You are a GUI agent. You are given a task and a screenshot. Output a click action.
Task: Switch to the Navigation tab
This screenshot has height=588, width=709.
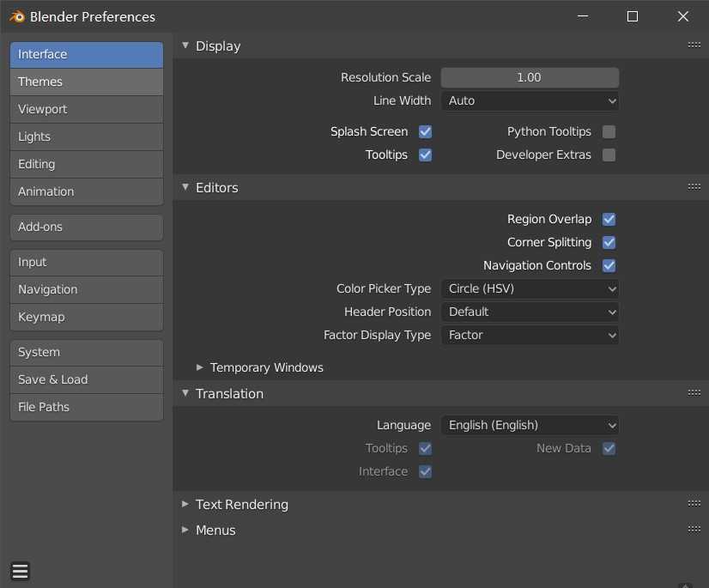point(87,290)
